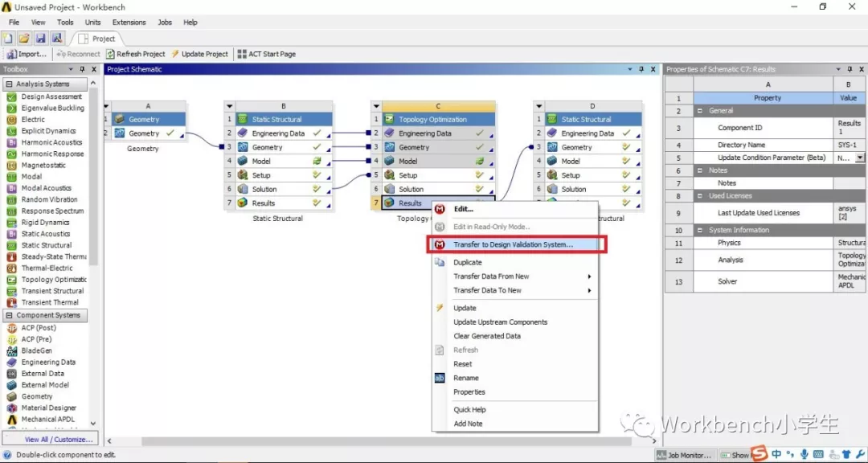Screen dimensions: 868x463
Task: Click the Open project folder icon
Action: coord(24,39)
